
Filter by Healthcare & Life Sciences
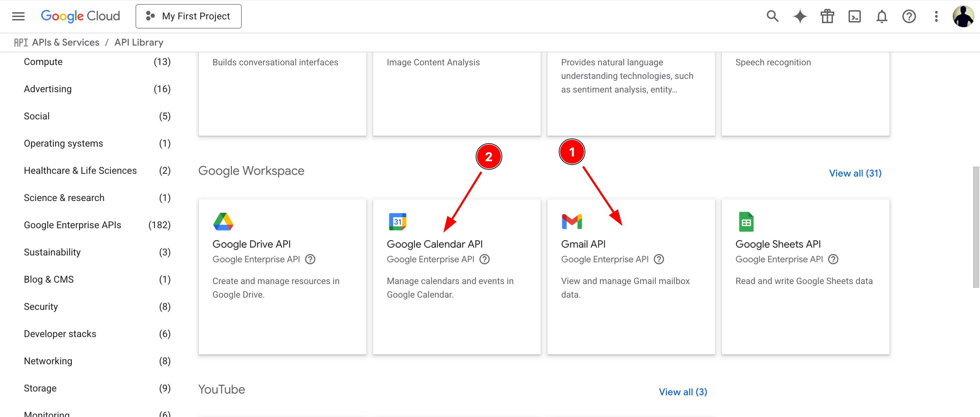[x=97, y=171]
